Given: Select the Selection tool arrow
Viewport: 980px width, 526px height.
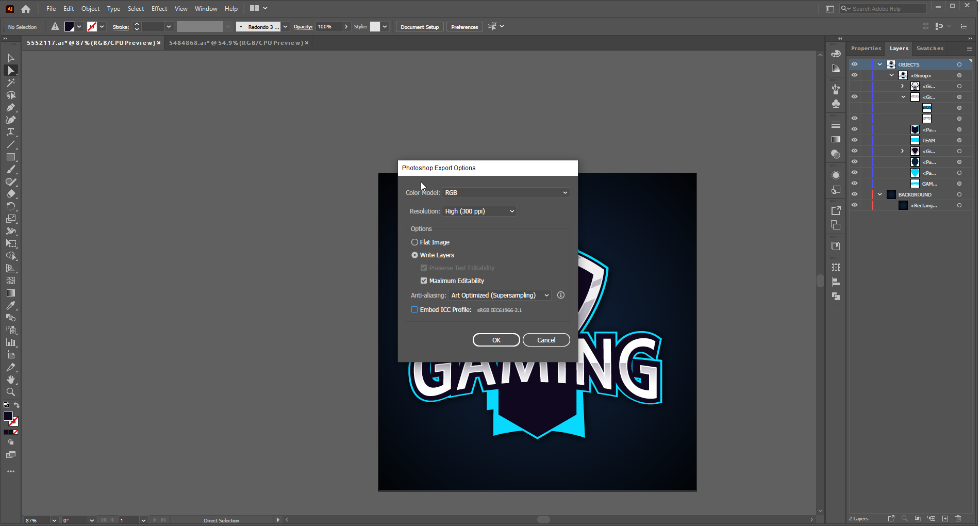Looking at the screenshot, I should (x=11, y=58).
